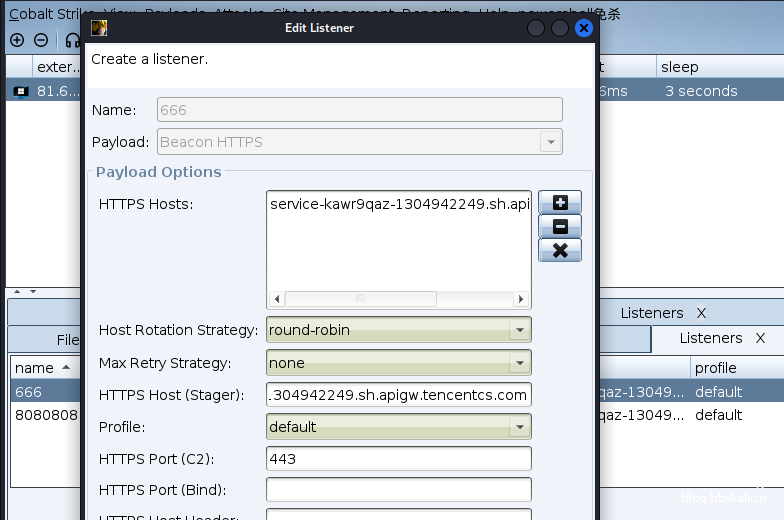Click the hosts list scroll left arrow
The image size is (784, 520).
click(277, 299)
